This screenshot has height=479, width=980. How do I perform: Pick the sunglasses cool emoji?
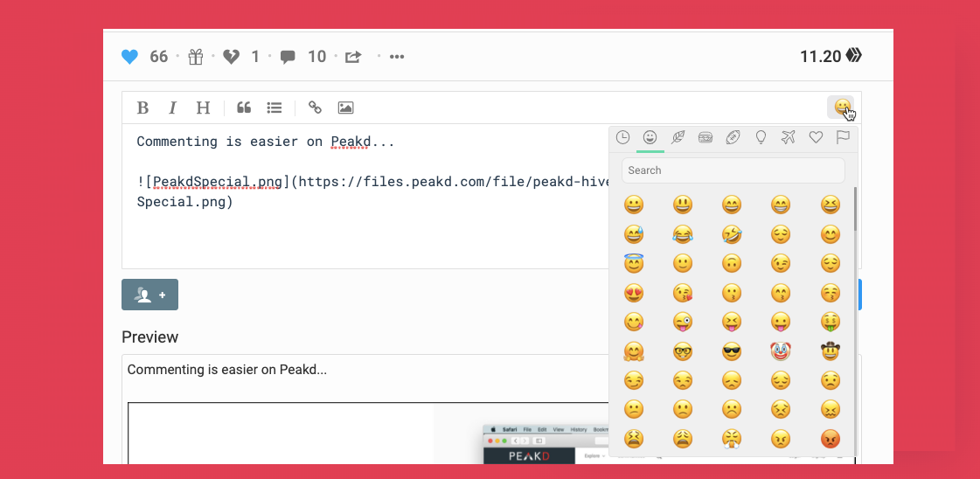[731, 351]
